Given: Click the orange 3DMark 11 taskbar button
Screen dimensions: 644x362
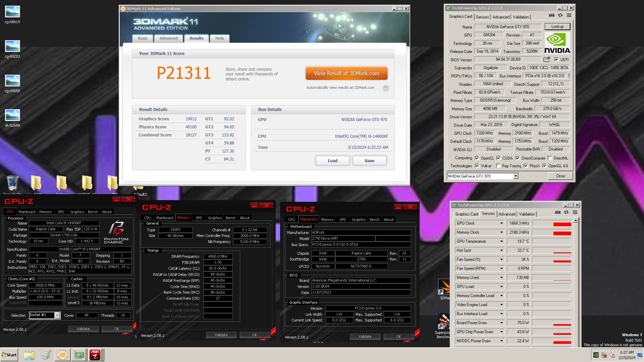Looking at the screenshot, I should (62, 355).
